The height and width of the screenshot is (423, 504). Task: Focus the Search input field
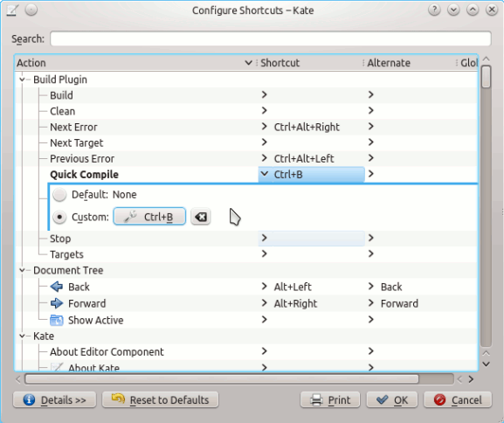coord(271,38)
